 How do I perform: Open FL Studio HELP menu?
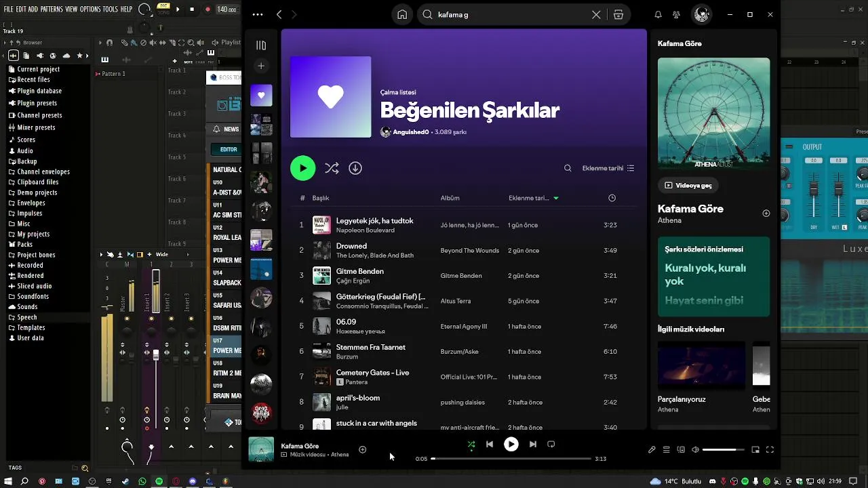(127, 9)
